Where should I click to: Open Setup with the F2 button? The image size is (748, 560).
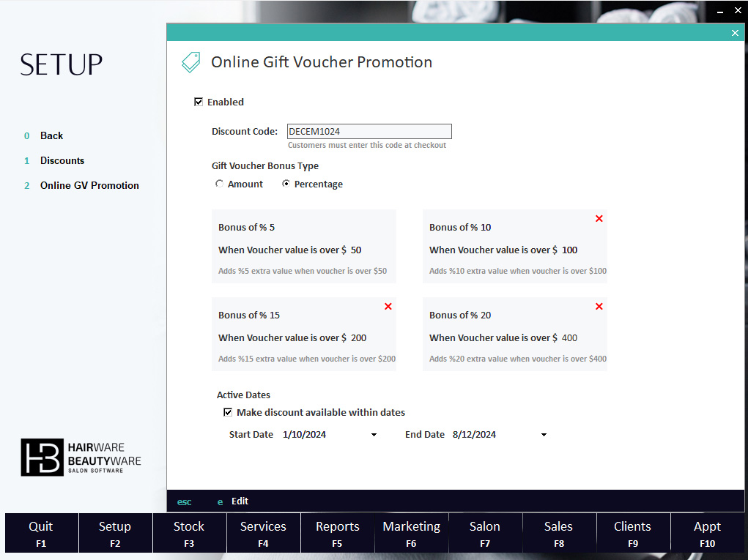pos(116,533)
